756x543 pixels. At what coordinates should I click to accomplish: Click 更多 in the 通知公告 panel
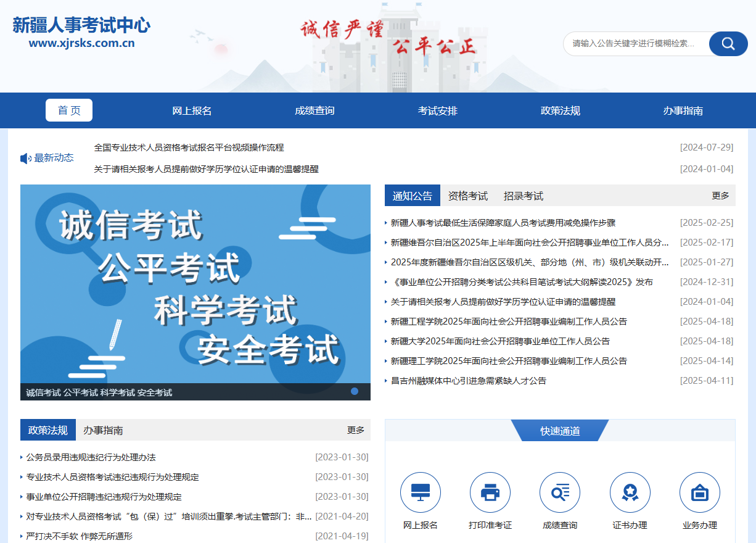click(x=720, y=196)
